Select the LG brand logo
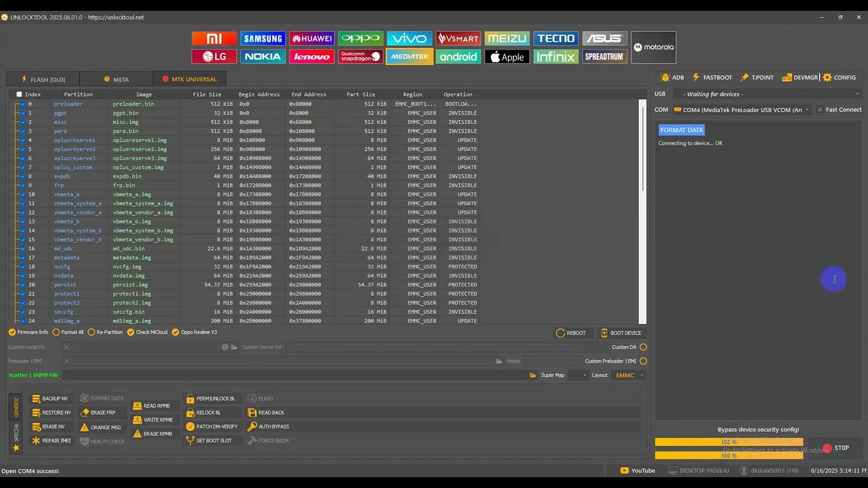The image size is (868, 488). [214, 57]
